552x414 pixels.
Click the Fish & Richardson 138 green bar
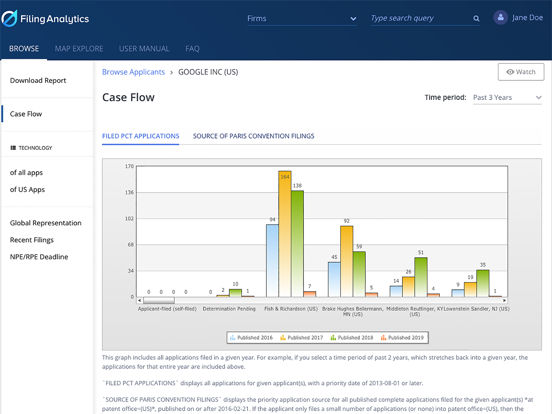pos(297,244)
